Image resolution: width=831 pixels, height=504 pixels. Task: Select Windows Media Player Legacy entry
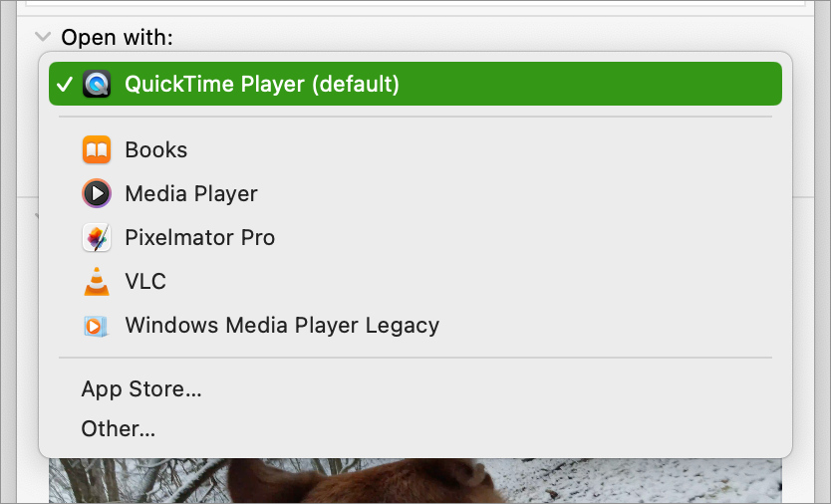click(415, 326)
